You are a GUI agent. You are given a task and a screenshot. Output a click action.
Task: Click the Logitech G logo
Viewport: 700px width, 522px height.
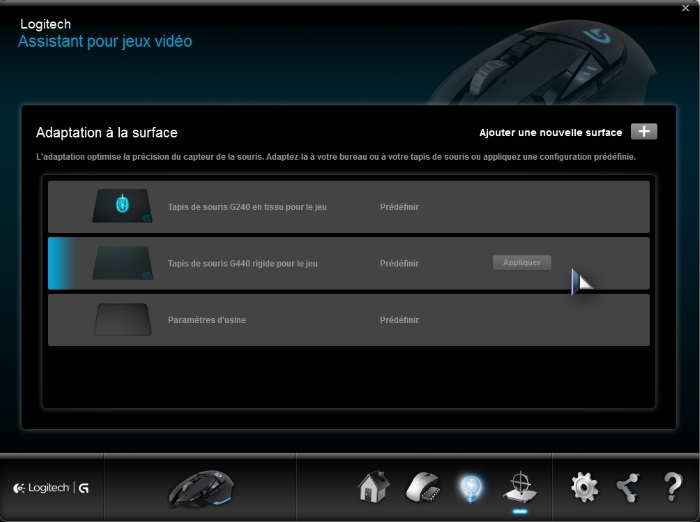point(51,488)
